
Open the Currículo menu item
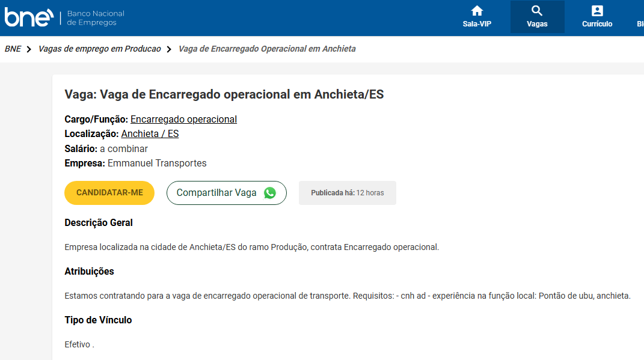(597, 17)
